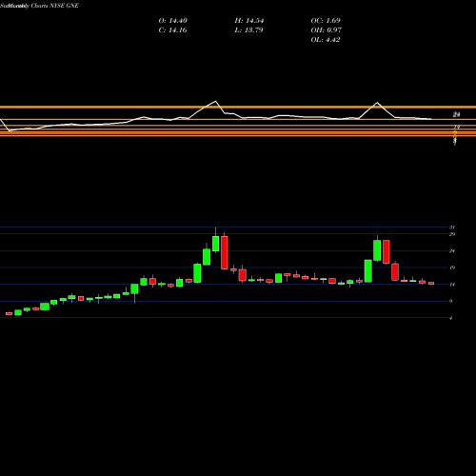
Task: Click the Charts NYSE GNE title
Action: pyautogui.click(x=55, y=6)
